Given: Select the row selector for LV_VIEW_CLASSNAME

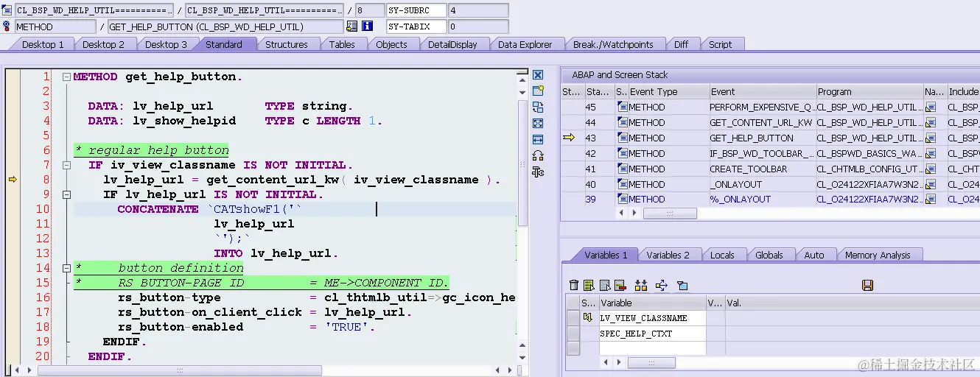Looking at the screenshot, I should pyautogui.click(x=573, y=317).
